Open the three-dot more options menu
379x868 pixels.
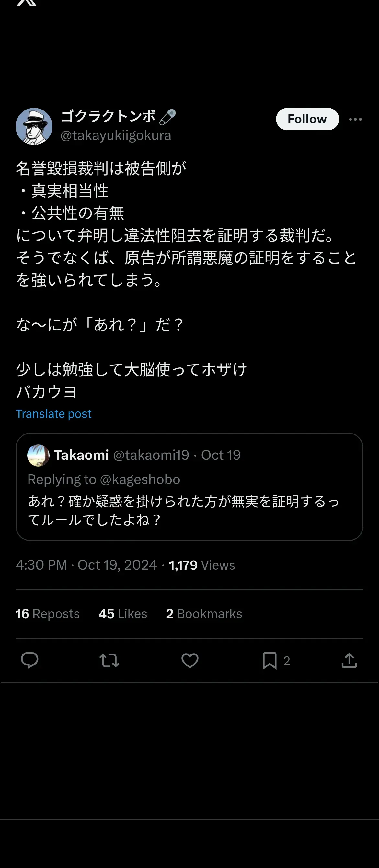tap(355, 119)
